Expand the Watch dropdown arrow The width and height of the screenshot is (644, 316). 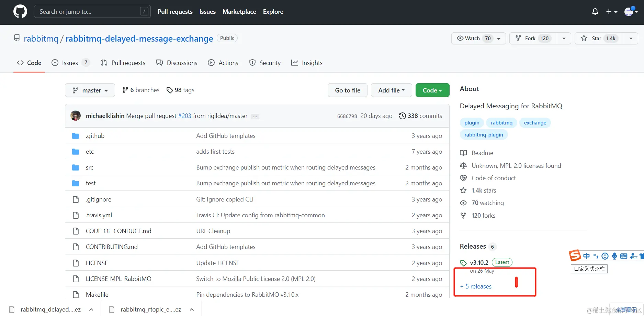click(499, 39)
